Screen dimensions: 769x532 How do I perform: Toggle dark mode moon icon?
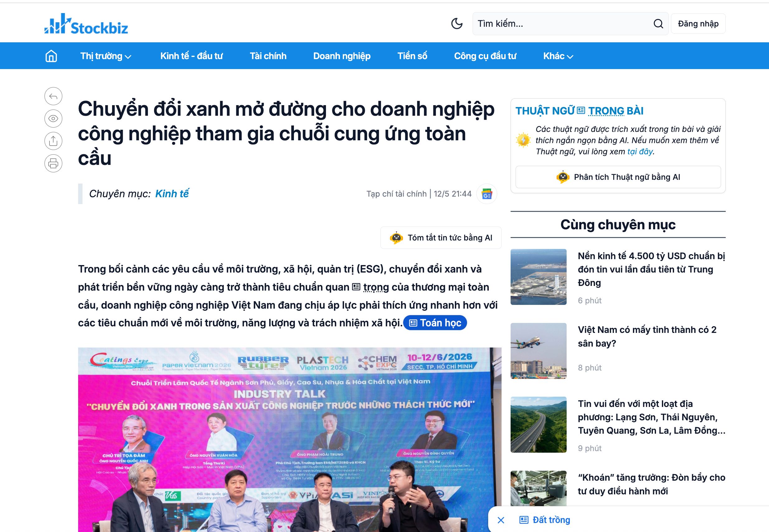tap(456, 24)
